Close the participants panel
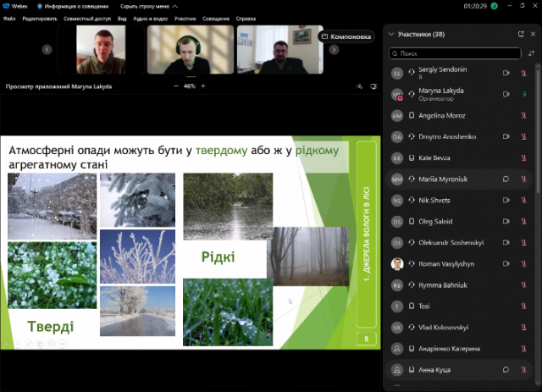Screen dimensions: 542x392 [x=533, y=34]
